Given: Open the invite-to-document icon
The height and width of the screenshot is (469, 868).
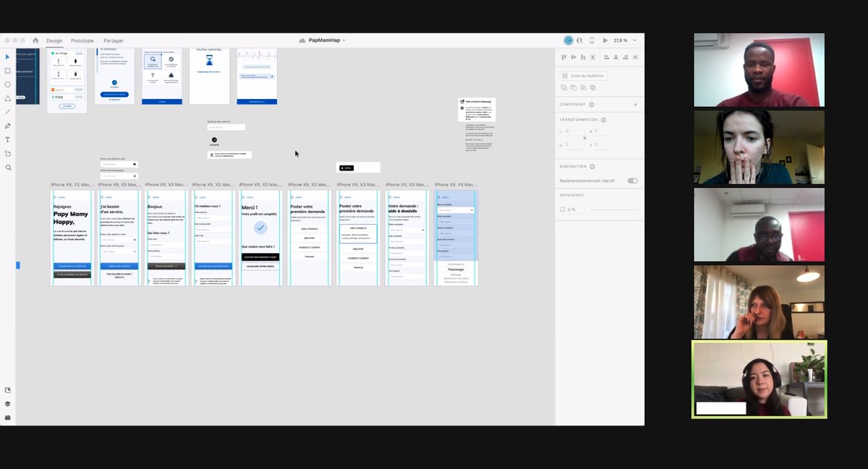Looking at the screenshot, I should click(x=579, y=40).
